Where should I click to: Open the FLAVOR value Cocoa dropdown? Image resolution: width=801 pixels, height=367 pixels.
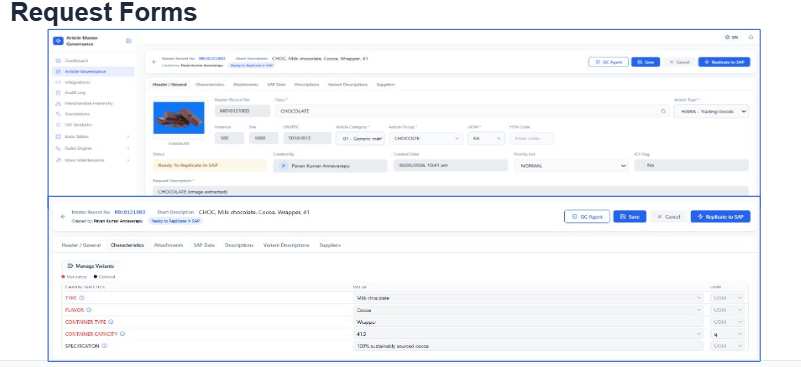528,310
